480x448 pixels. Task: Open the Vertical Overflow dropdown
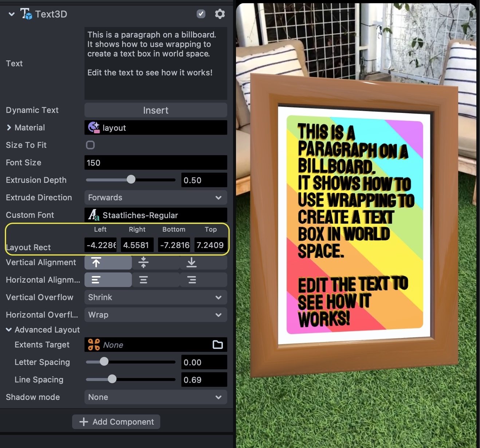[x=156, y=297]
